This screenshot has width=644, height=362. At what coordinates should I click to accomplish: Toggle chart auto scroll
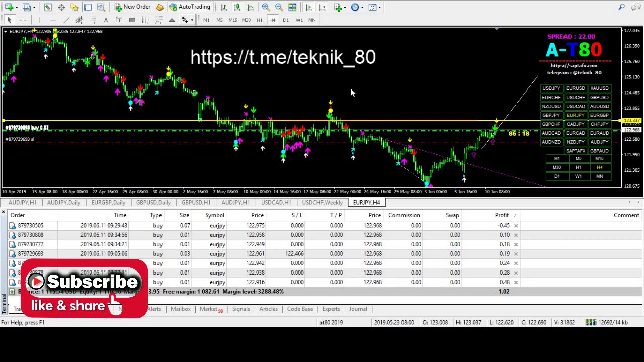[x=309, y=7]
